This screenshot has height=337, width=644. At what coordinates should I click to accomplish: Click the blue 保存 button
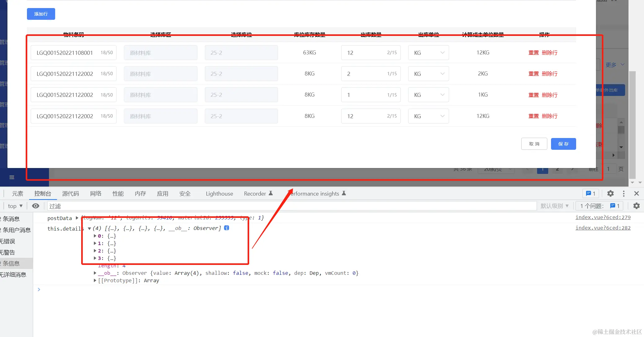563,144
